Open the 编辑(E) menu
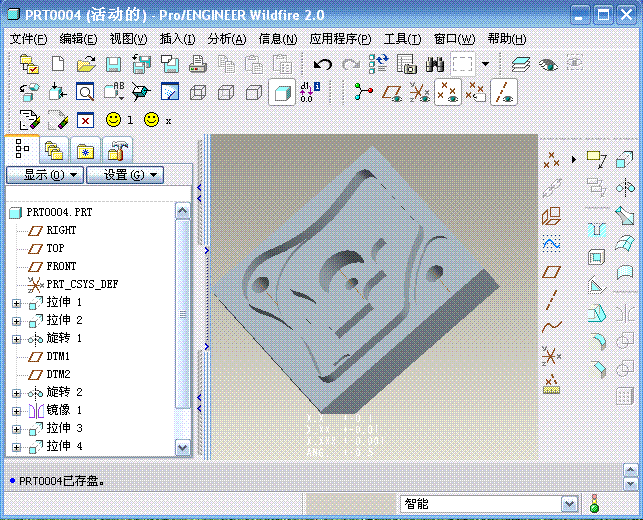 coord(78,39)
